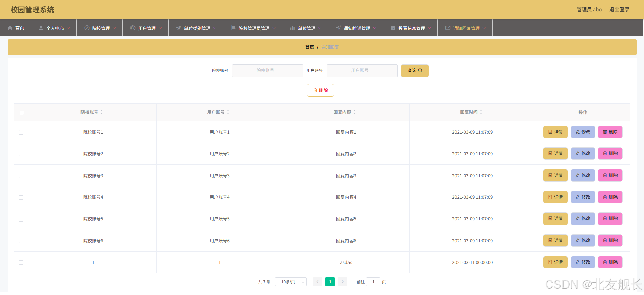Open the 通知回复管理 menu label
This screenshot has height=295, width=644.
click(466, 28)
